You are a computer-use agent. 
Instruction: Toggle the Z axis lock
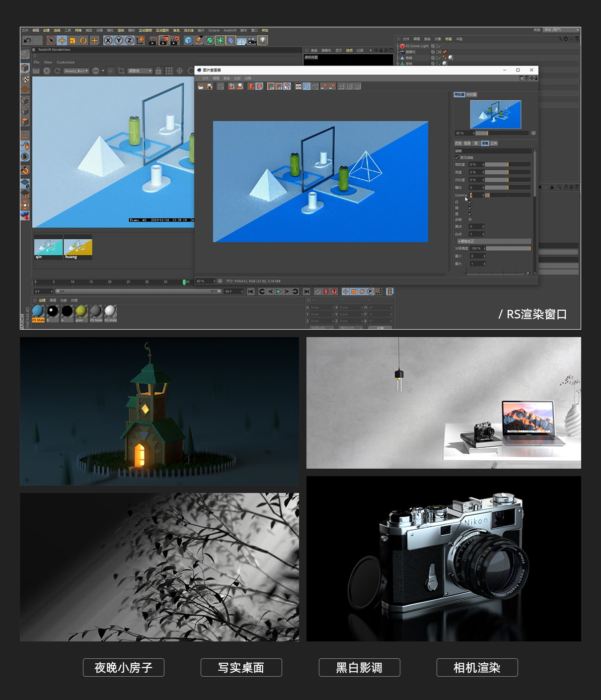[x=129, y=41]
